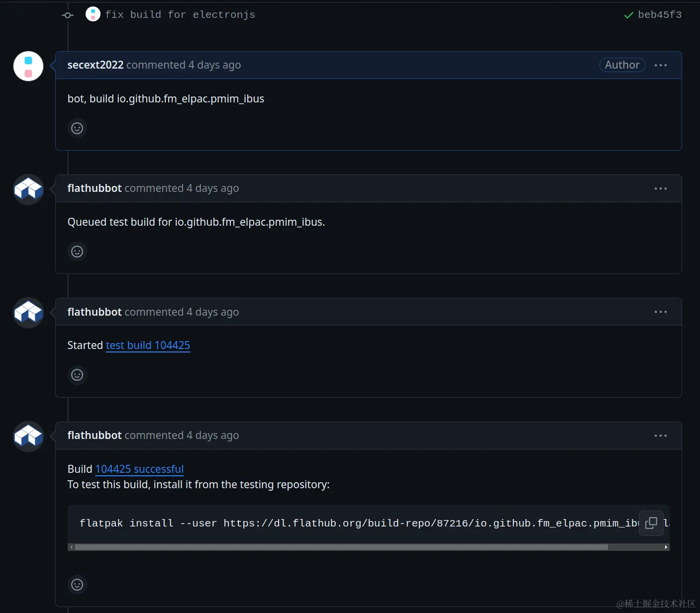Add reaction to Build 104425 successful comment

coord(77,585)
